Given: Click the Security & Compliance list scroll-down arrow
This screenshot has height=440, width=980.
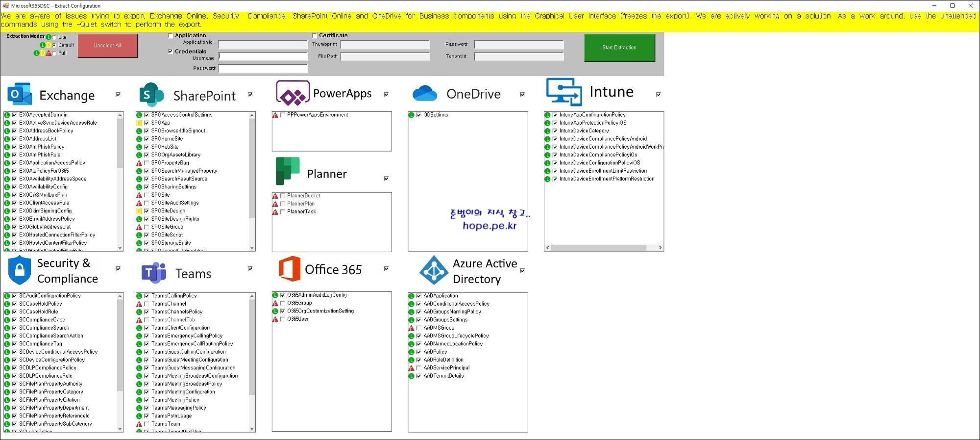Looking at the screenshot, I should 120,429.
